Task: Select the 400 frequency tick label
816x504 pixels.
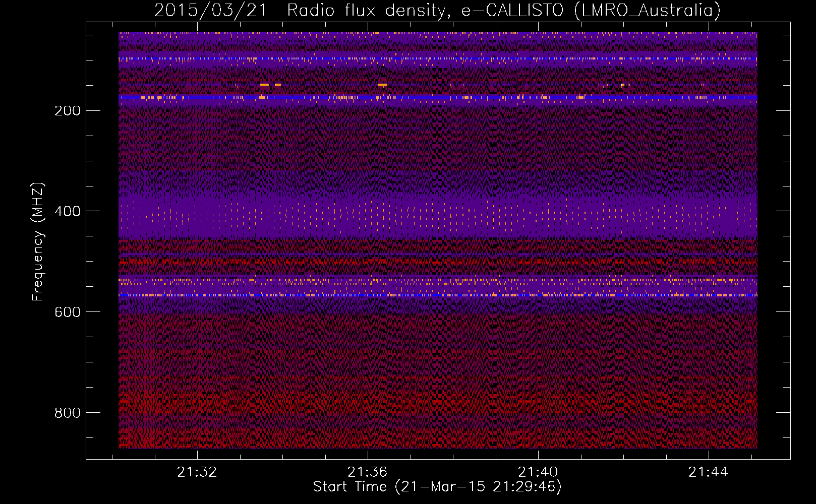Action: coord(68,212)
